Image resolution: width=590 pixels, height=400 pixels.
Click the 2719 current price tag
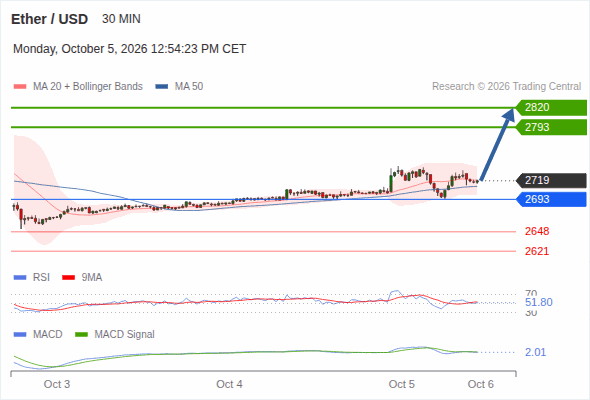pos(551,181)
